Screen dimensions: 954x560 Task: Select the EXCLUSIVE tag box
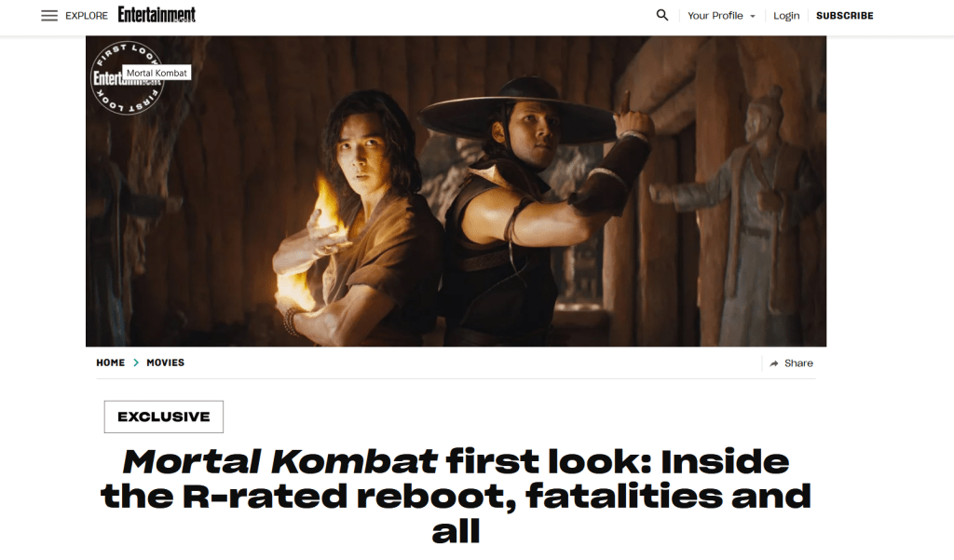(164, 417)
